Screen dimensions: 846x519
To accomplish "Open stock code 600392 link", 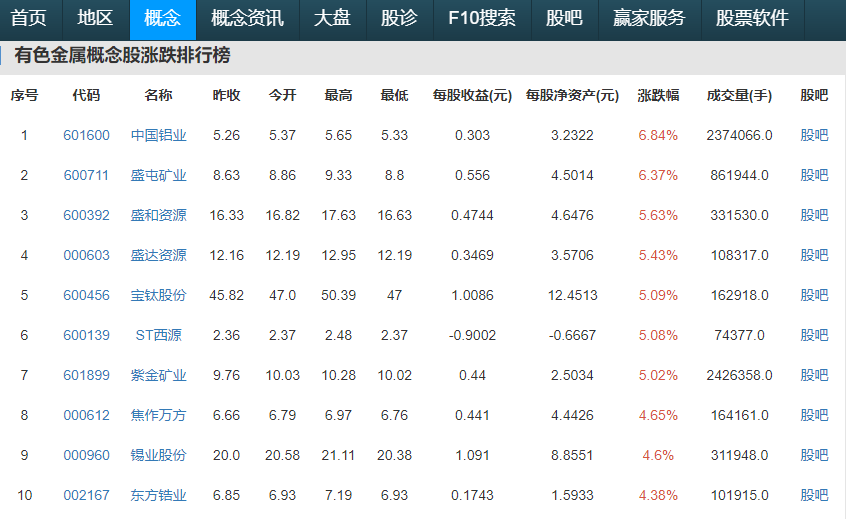I will click(x=86, y=215).
